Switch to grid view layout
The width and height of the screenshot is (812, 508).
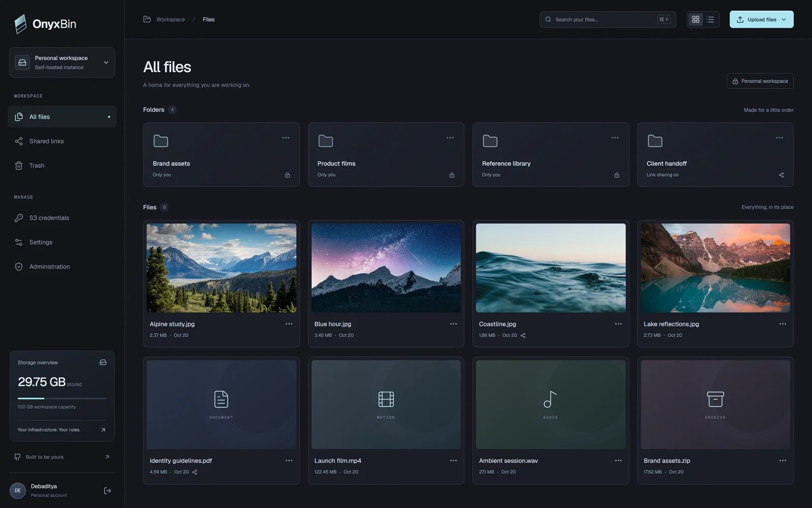click(696, 19)
